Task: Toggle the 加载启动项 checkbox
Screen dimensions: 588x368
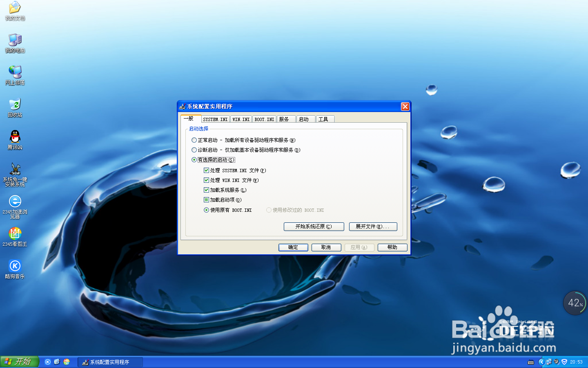Action: pos(223,200)
